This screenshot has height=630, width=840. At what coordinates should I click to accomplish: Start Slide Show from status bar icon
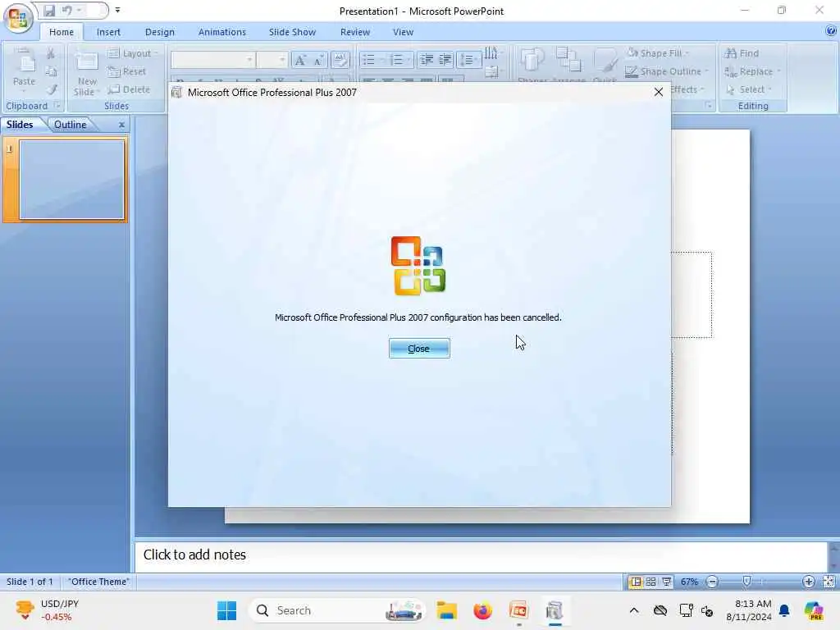[x=666, y=582]
